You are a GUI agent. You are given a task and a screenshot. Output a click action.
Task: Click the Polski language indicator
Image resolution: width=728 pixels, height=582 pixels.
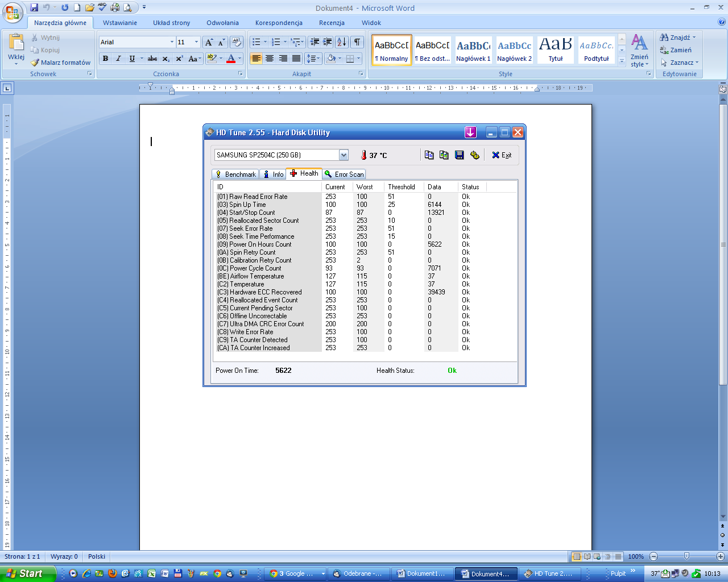(97, 556)
